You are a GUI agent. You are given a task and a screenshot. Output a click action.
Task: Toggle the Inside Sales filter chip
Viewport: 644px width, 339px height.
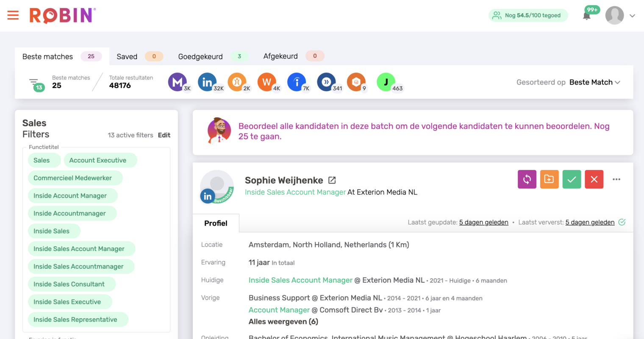(x=52, y=231)
